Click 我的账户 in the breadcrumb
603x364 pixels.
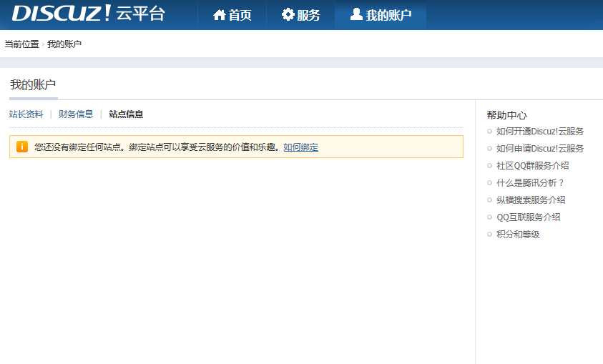64,44
